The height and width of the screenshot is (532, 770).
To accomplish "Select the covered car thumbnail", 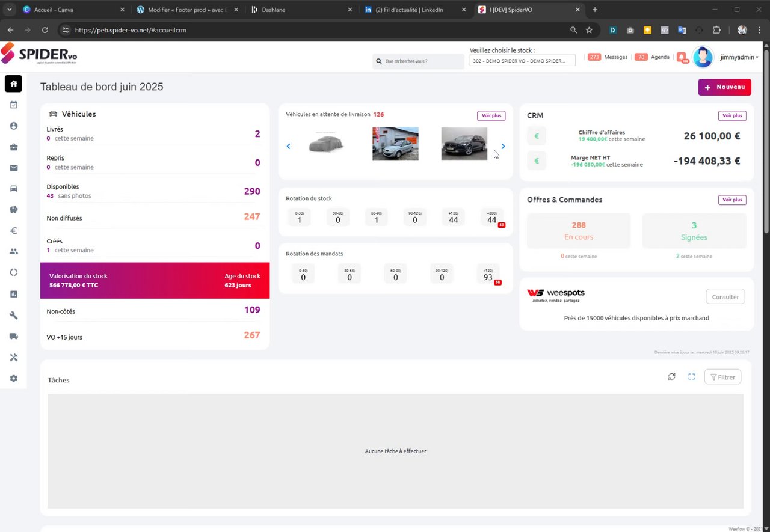I will 326,144.
